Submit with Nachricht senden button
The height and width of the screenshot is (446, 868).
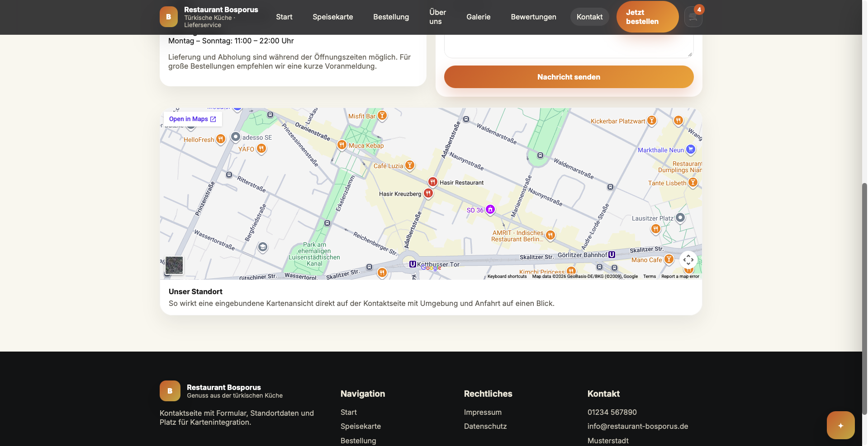click(x=569, y=77)
